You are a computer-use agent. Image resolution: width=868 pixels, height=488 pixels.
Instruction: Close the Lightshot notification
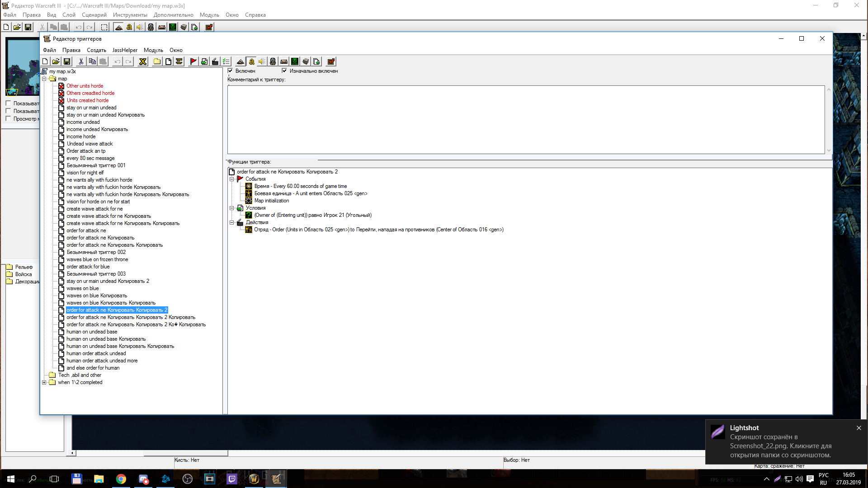click(859, 428)
